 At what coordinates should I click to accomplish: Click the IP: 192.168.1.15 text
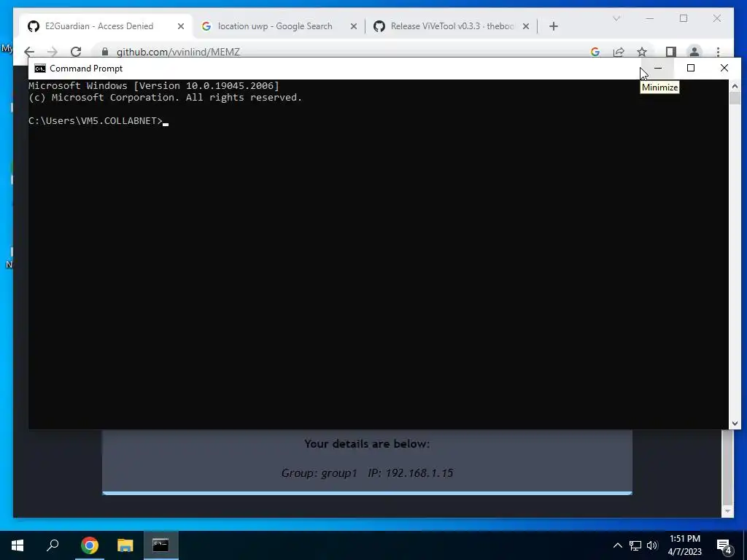(411, 472)
